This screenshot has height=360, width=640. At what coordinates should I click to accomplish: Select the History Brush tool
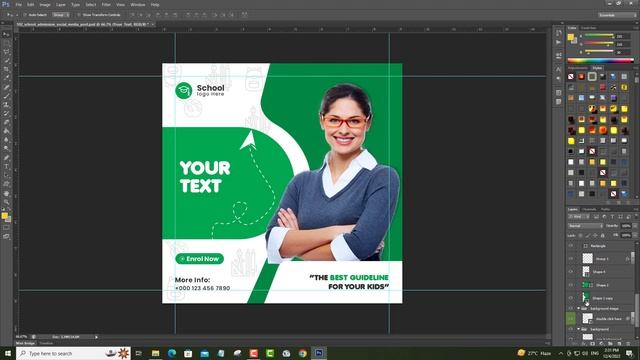tap(6, 113)
